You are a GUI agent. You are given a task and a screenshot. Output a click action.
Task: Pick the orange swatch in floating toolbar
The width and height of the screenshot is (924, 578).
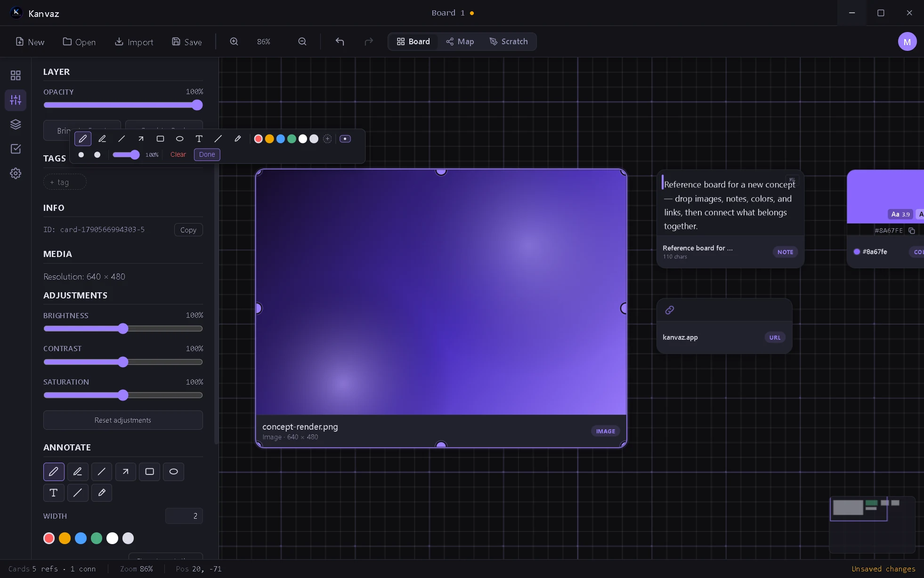[x=269, y=139]
